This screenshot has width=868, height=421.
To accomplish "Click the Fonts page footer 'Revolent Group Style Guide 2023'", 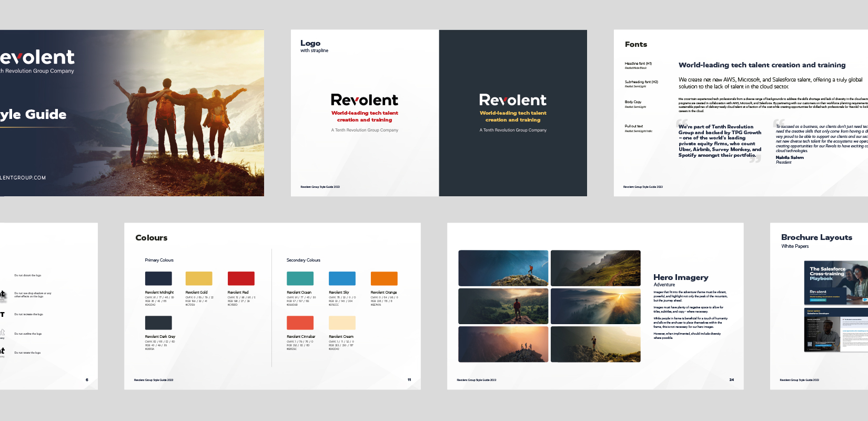I will (643, 187).
